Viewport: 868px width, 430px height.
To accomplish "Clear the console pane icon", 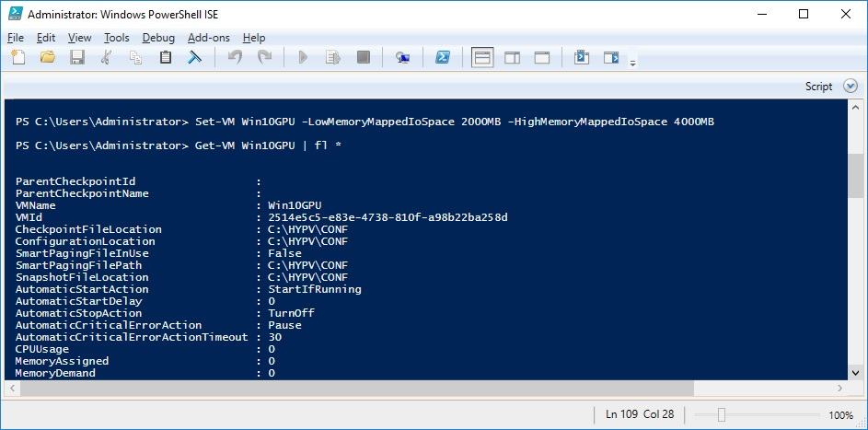I will [194, 57].
